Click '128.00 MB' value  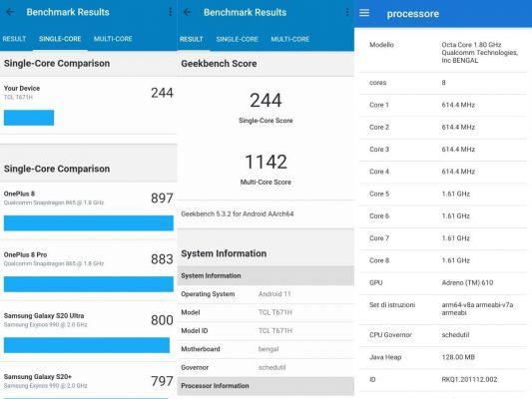pos(458,357)
